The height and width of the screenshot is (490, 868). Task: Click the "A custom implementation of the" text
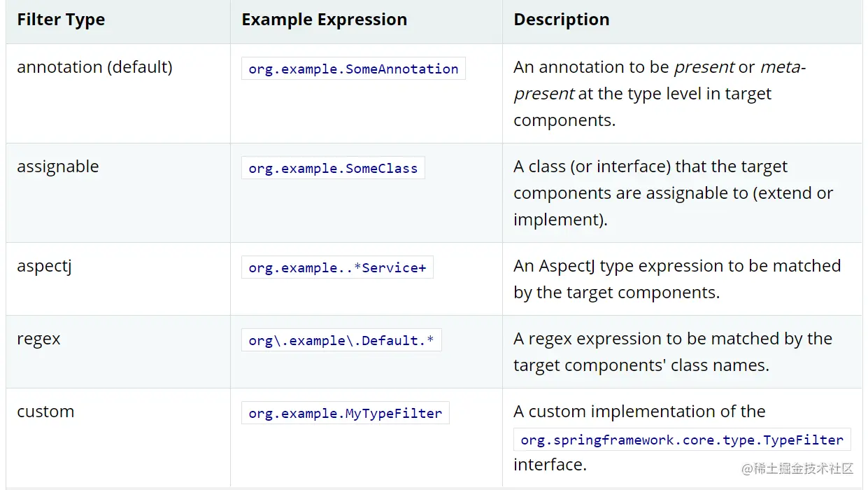[x=639, y=412]
